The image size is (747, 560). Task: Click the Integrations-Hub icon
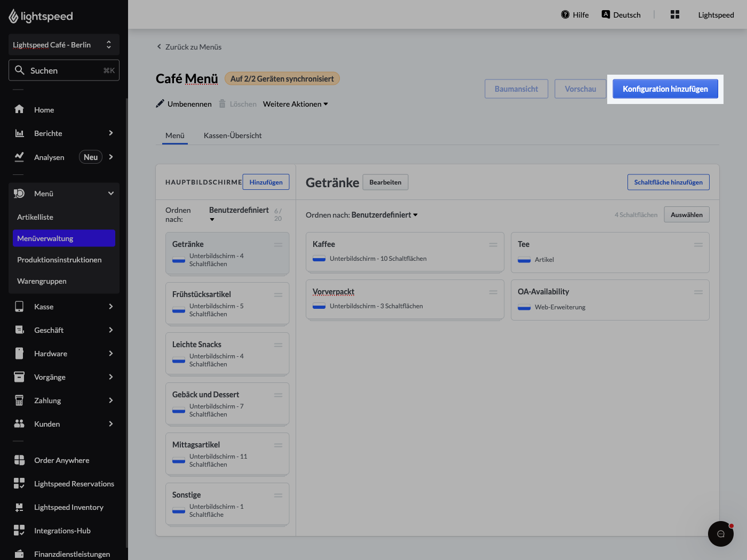(19, 530)
